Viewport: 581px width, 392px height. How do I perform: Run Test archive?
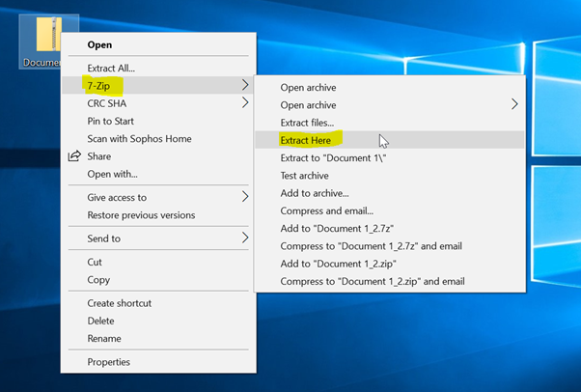click(x=304, y=176)
